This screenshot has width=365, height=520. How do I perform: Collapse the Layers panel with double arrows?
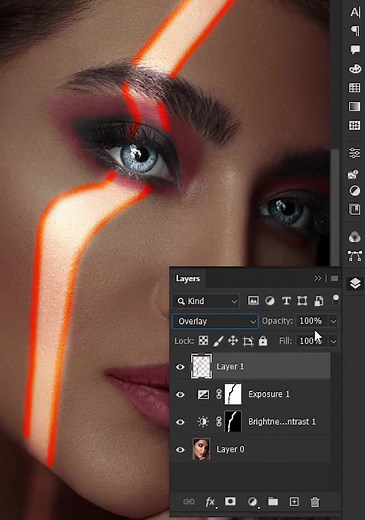tap(318, 278)
